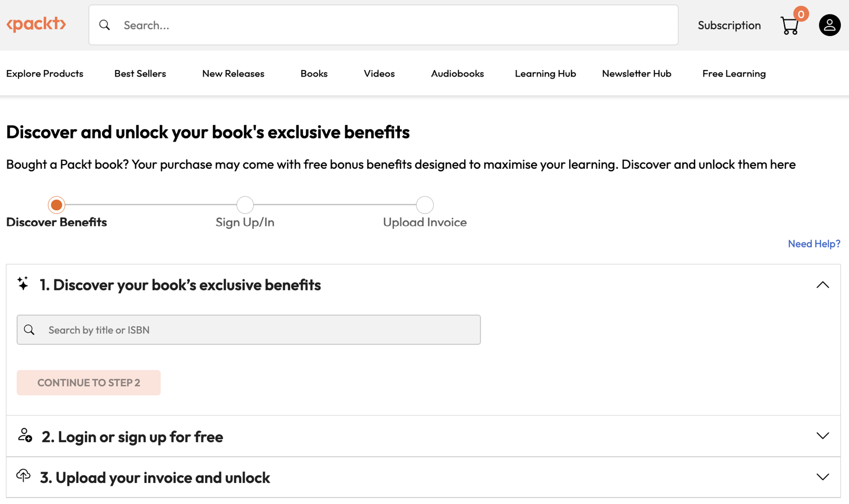Click the Packt logo to go home

pos(36,24)
